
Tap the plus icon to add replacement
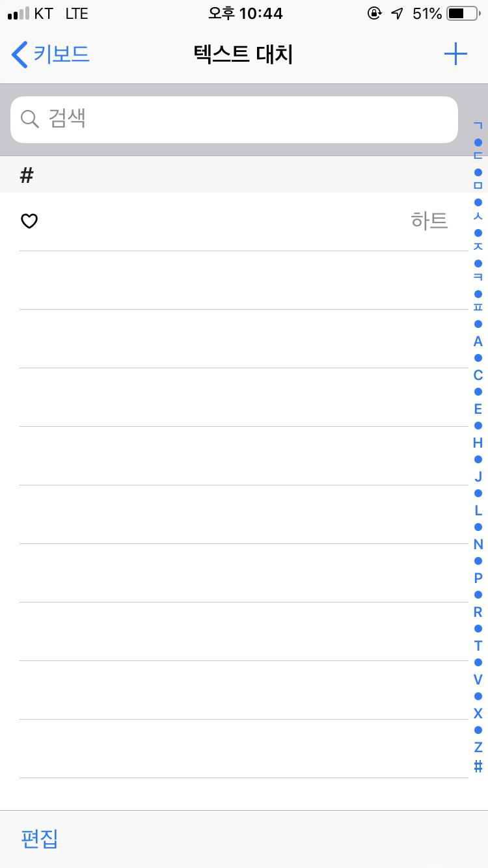tap(455, 54)
